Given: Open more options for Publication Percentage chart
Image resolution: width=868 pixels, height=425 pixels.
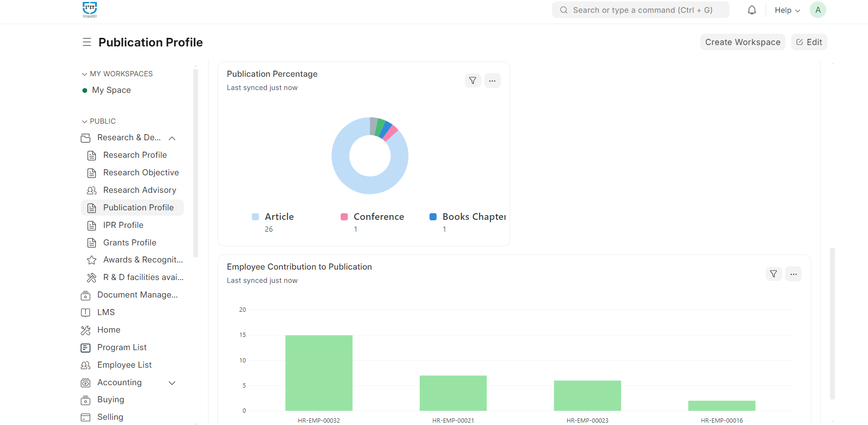Looking at the screenshot, I should pos(492,81).
